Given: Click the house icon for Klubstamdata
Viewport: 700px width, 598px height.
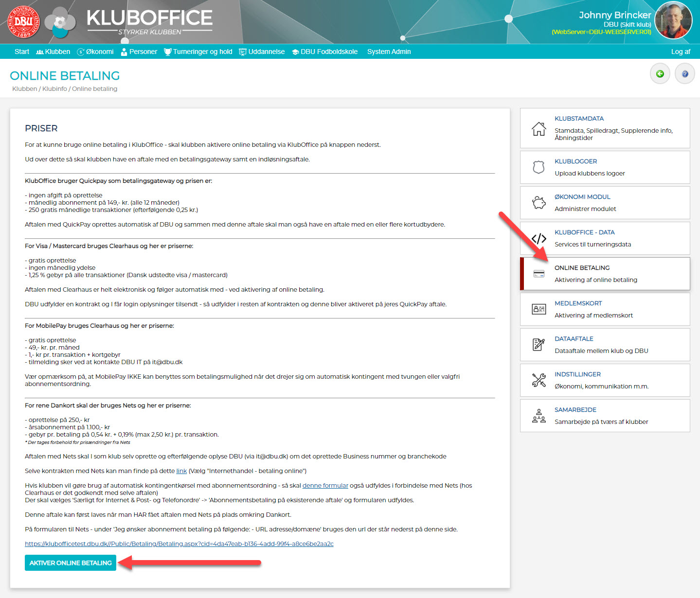Looking at the screenshot, I should [538, 128].
